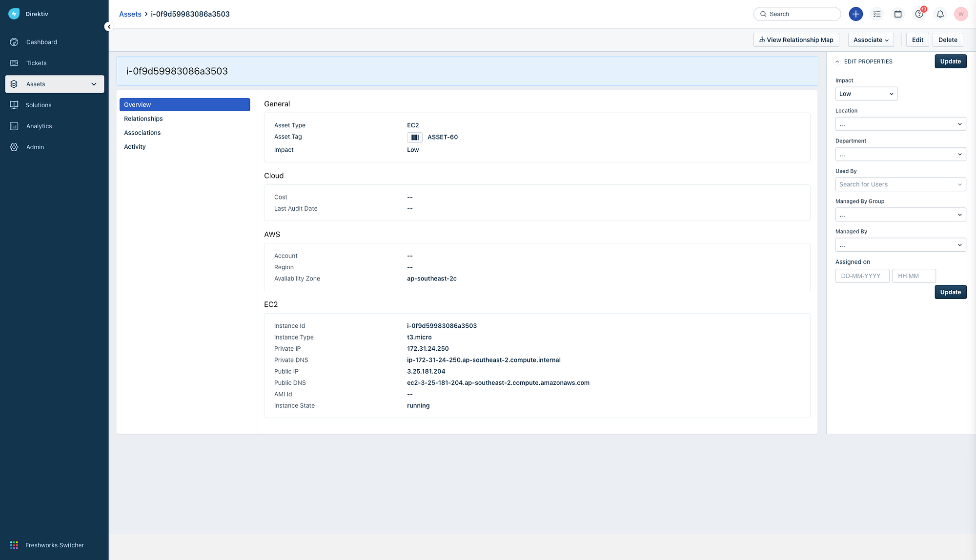Viewport: 976px width, 560px height.
Task: Click the DD-MM-YYYY date field under Assigned on
Action: pyautogui.click(x=862, y=276)
